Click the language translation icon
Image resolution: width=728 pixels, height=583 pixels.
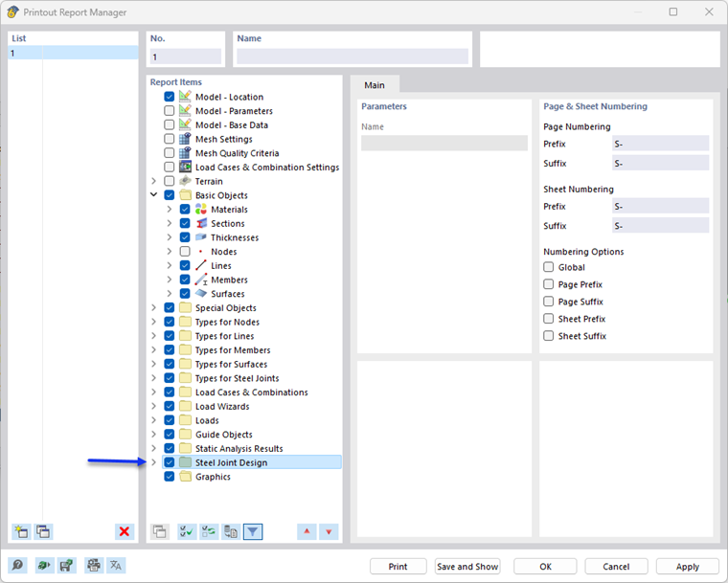coord(116,566)
